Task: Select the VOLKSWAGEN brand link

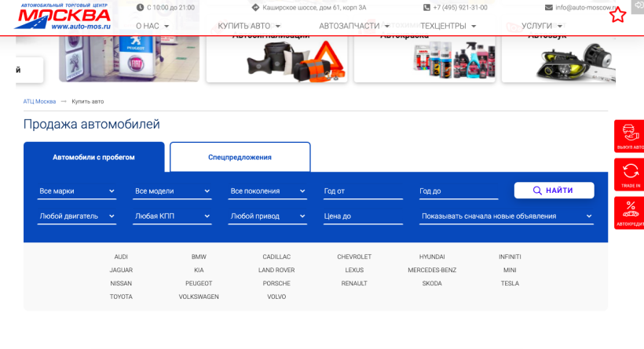Action: tap(199, 296)
